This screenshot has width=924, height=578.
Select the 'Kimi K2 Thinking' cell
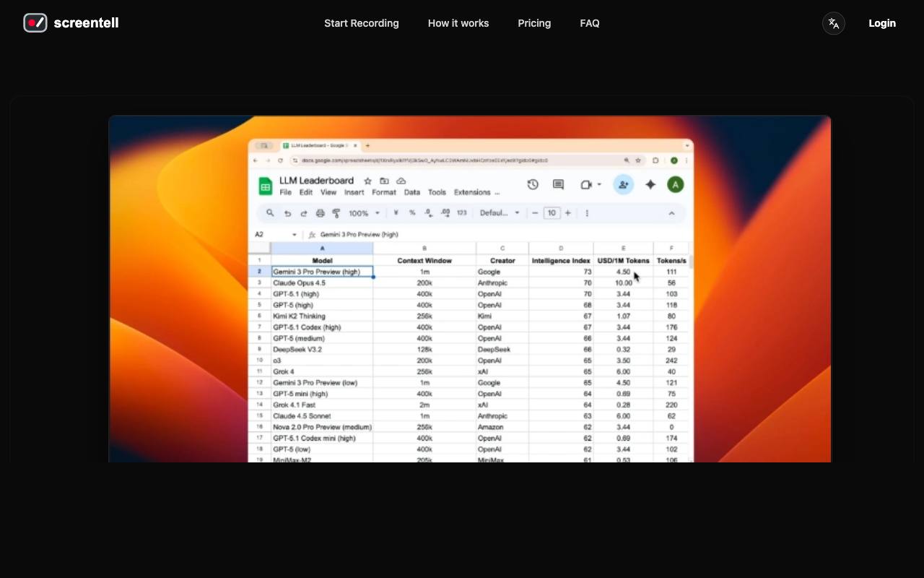coord(322,316)
